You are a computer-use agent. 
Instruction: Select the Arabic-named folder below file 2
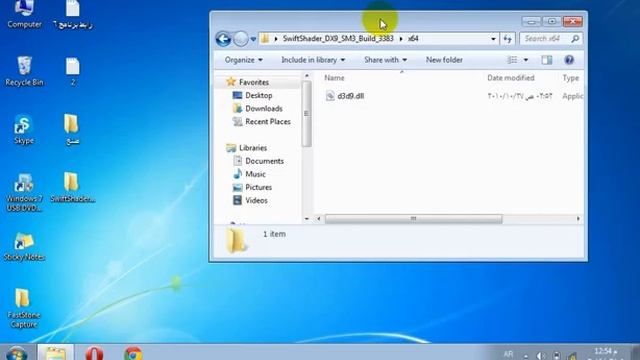(x=72, y=130)
